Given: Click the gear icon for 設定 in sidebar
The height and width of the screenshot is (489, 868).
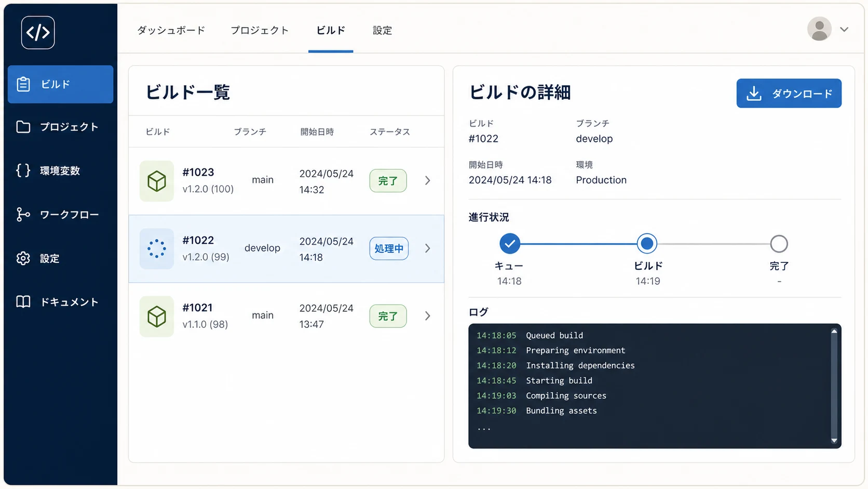Looking at the screenshot, I should tap(23, 258).
